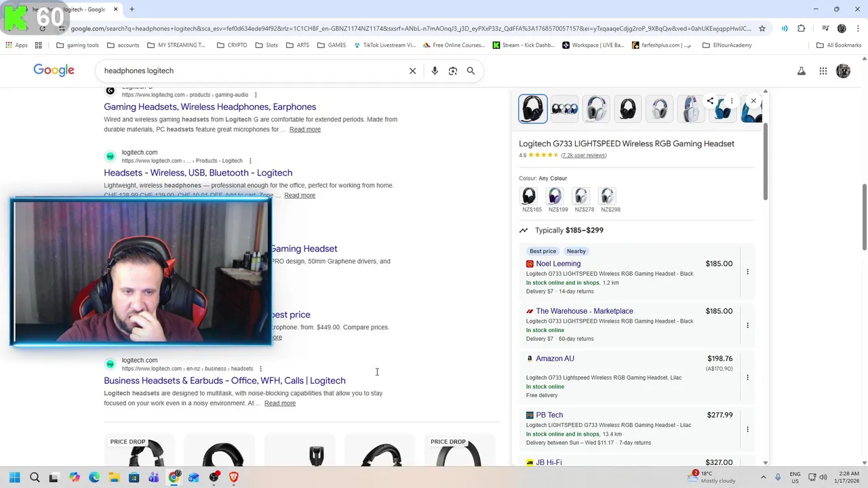
Task: Open Google account avatar on page
Action: click(844, 71)
